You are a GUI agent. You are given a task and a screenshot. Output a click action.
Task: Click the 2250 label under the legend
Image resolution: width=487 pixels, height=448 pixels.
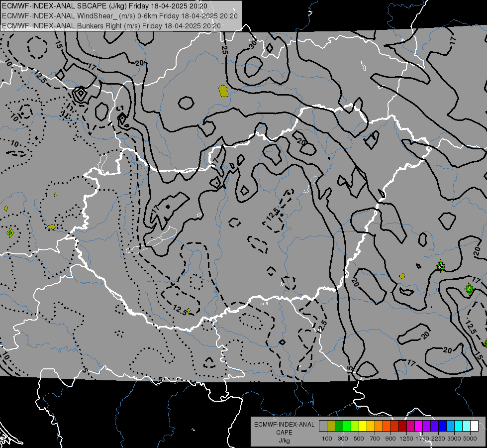(x=438, y=439)
